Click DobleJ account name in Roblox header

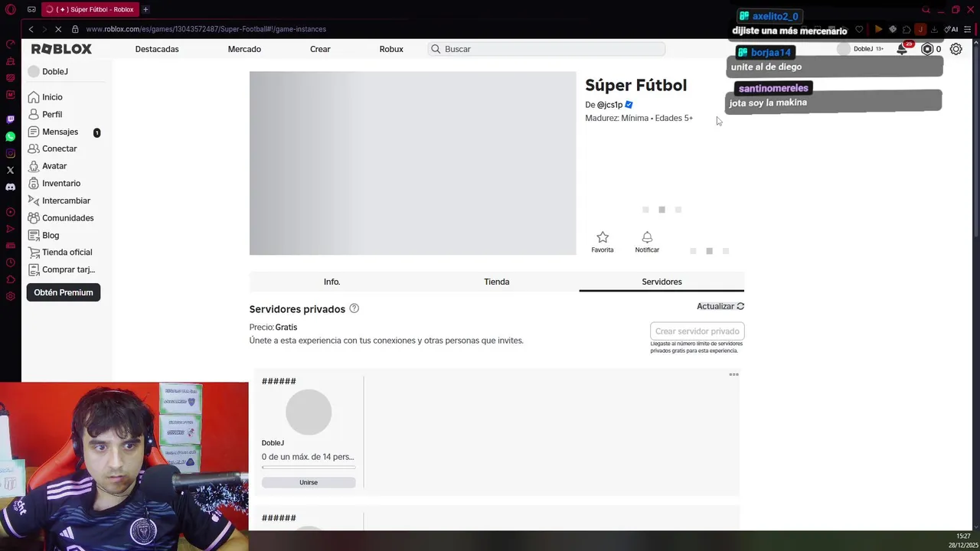pyautogui.click(x=863, y=49)
